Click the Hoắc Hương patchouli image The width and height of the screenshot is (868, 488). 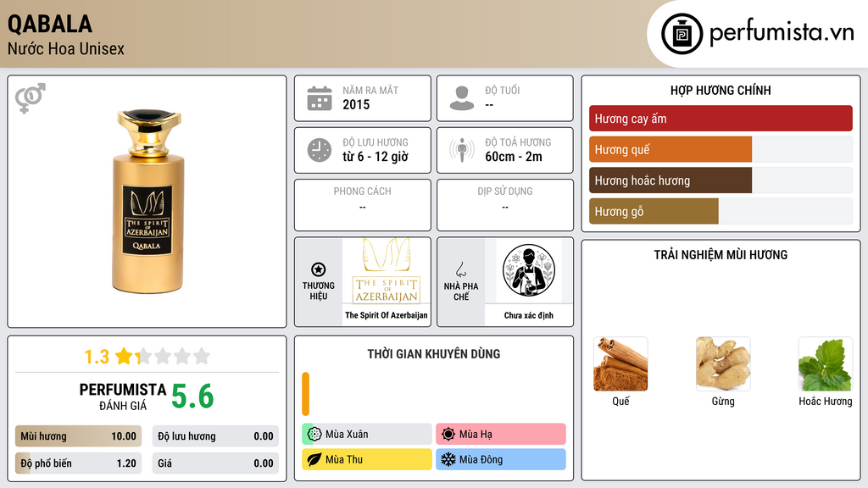coord(826,364)
